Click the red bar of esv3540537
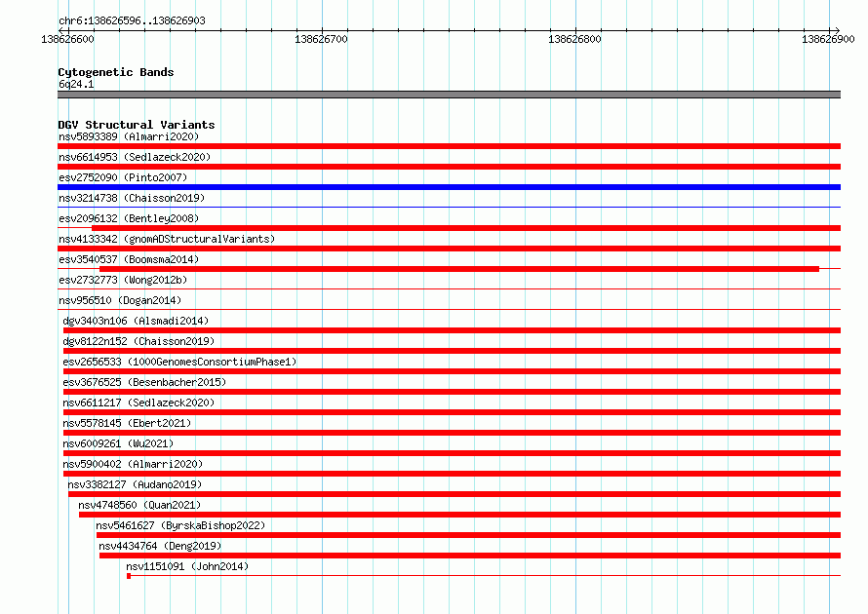Image resolution: width=868 pixels, height=614 pixels. click(459, 269)
